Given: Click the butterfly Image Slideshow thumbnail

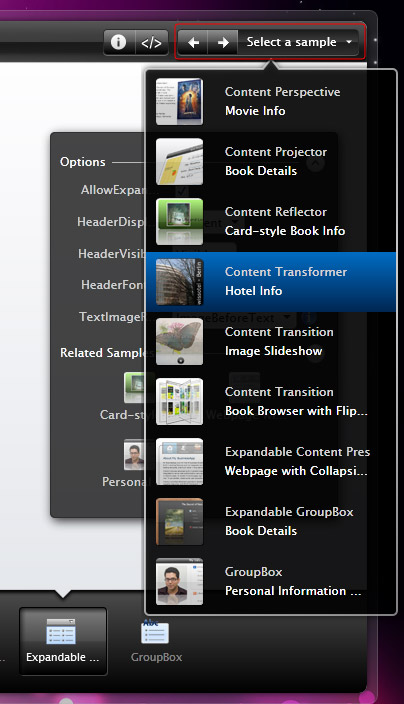Looking at the screenshot, I should (x=180, y=342).
